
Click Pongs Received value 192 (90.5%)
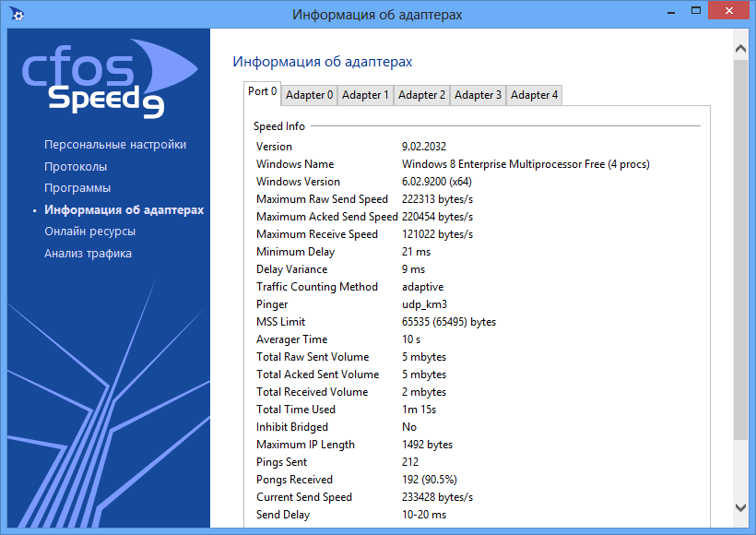(429, 480)
